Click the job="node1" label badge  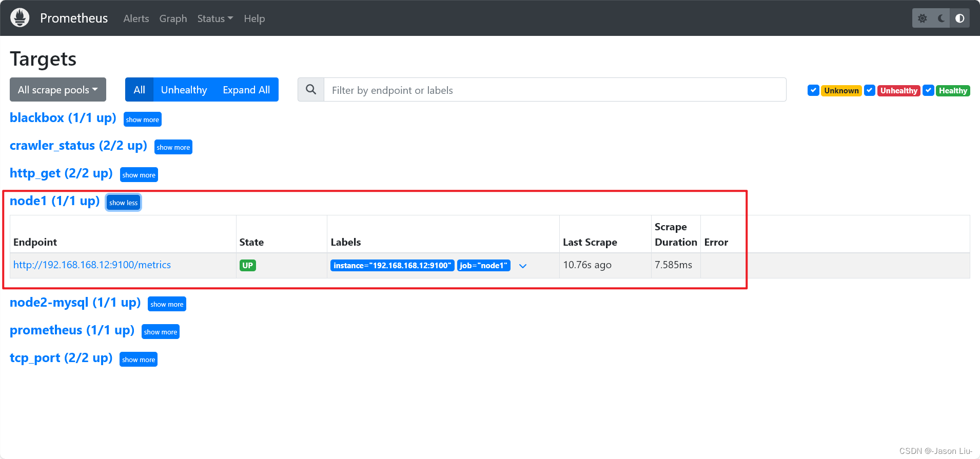pos(484,266)
